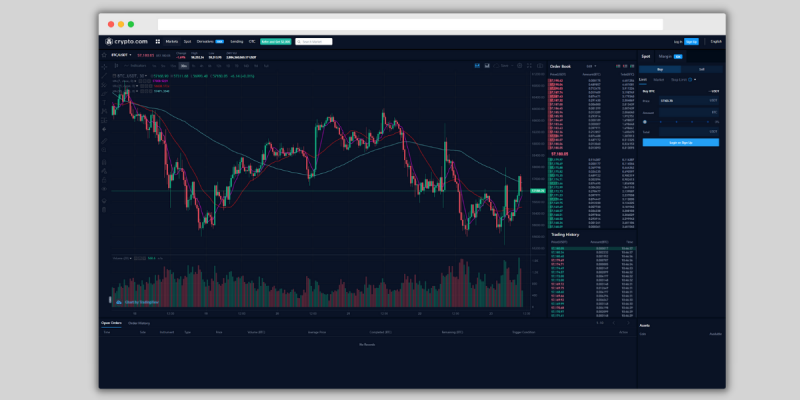800x400 pixels.
Task: Focus the Price input field
Action: (689, 101)
